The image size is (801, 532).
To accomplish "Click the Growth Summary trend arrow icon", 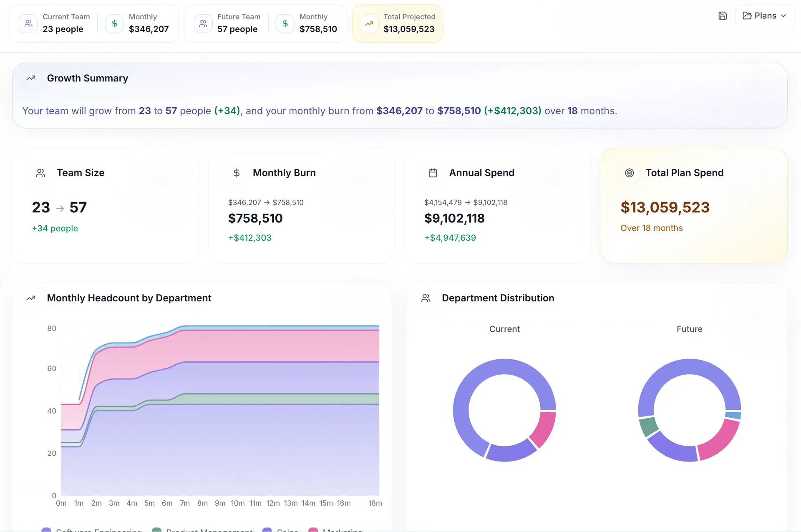I will pyautogui.click(x=31, y=78).
